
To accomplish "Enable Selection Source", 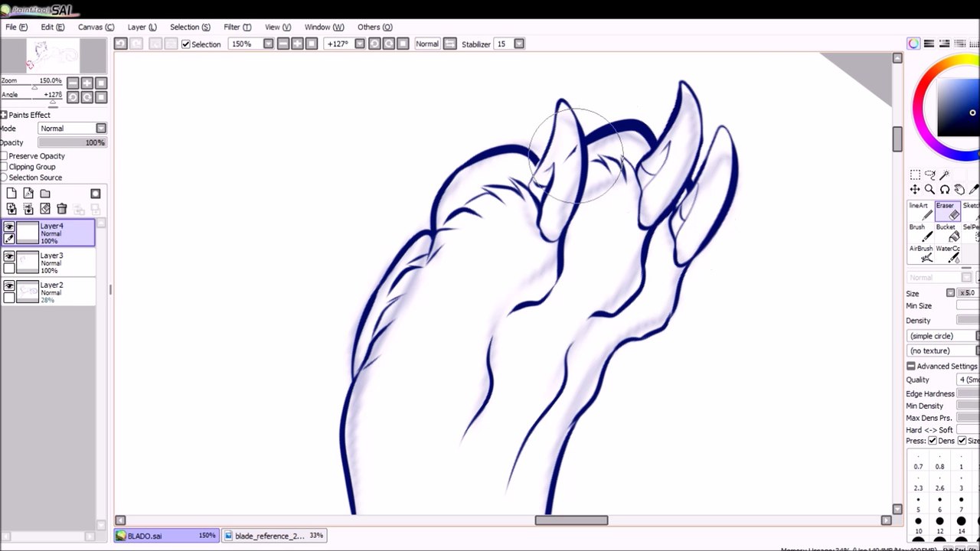I will [x=4, y=178].
